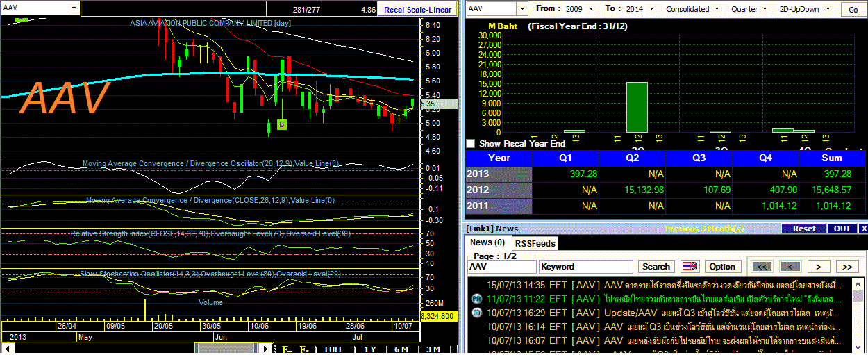Click the 2011 year row header
This screenshot has width=868, height=355.
click(499, 206)
